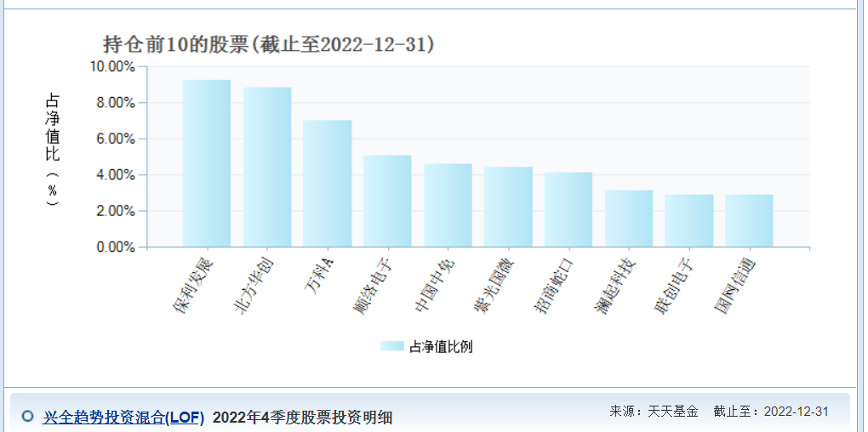Click the 万科A bar in the chart
Screen dimensions: 868x432
328,184
